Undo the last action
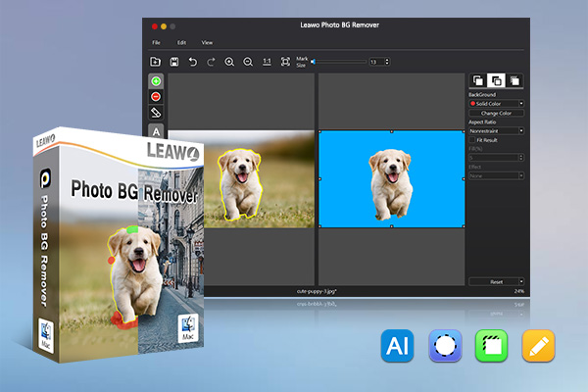 192,62
